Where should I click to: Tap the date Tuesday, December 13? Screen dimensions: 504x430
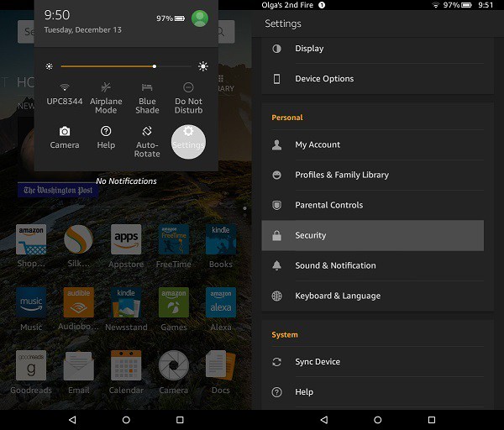83,30
